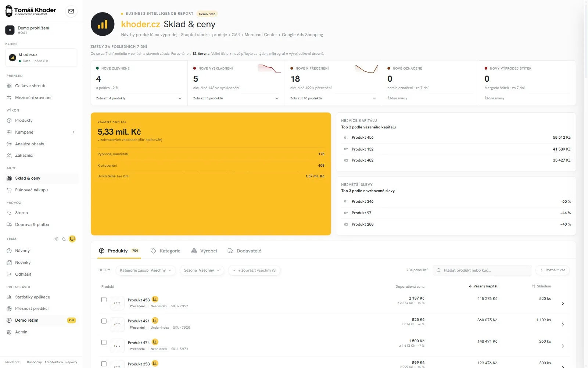Check the Produkt 421 row checkbox
This screenshot has width=588, height=368.
click(104, 321)
